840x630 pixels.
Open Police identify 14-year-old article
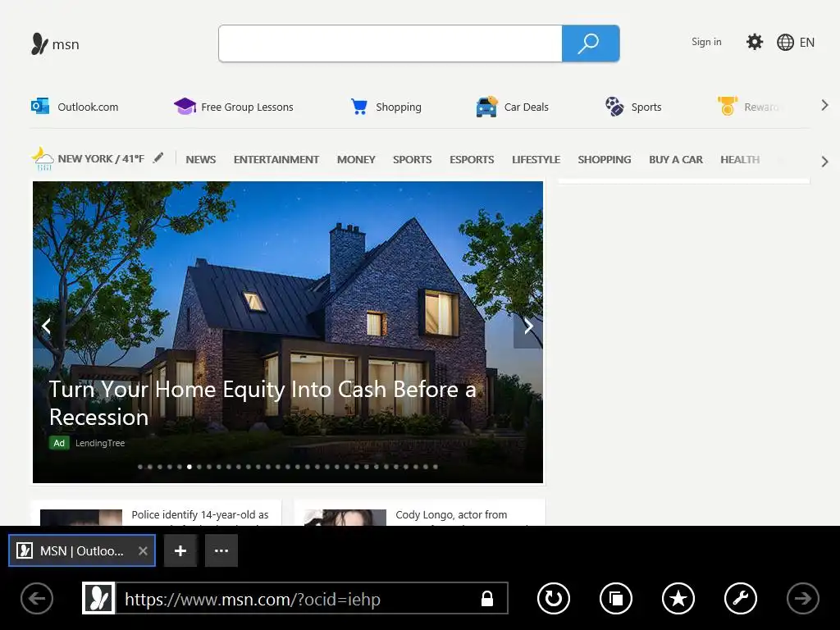coord(200,515)
